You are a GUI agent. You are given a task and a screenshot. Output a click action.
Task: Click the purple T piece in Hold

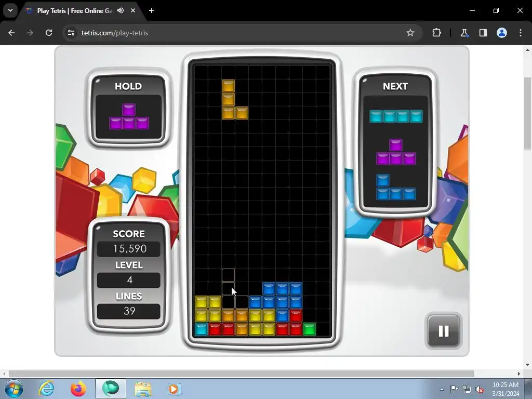(129, 116)
